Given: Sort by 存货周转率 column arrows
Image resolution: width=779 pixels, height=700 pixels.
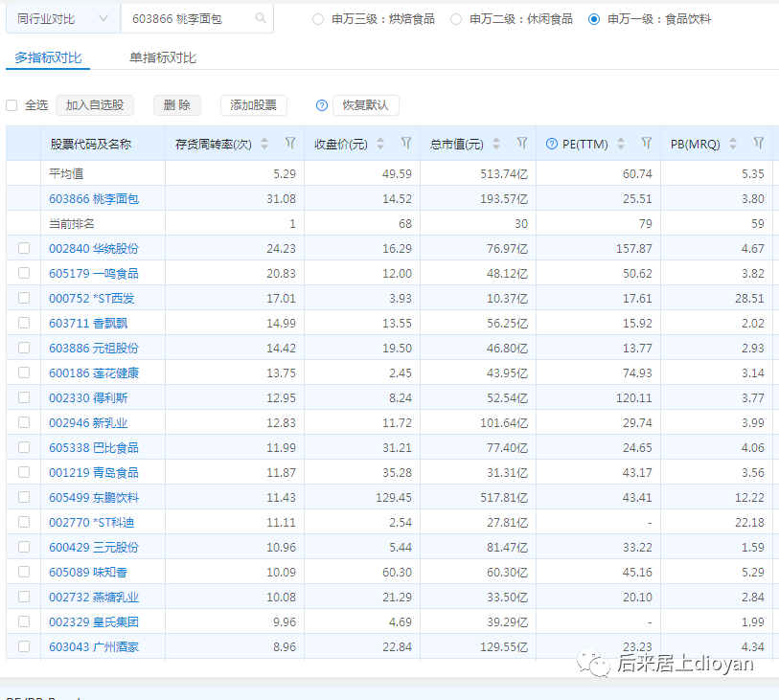Looking at the screenshot, I should [264, 144].
